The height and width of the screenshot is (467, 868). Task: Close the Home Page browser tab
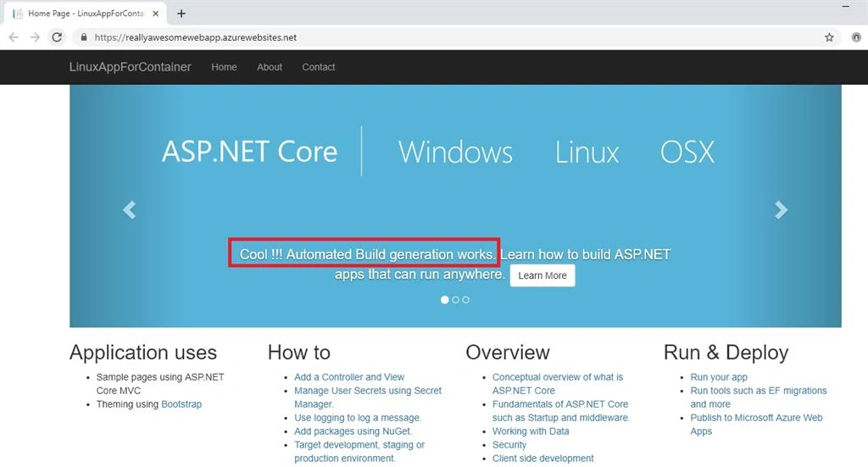click(x=156, y=14)
